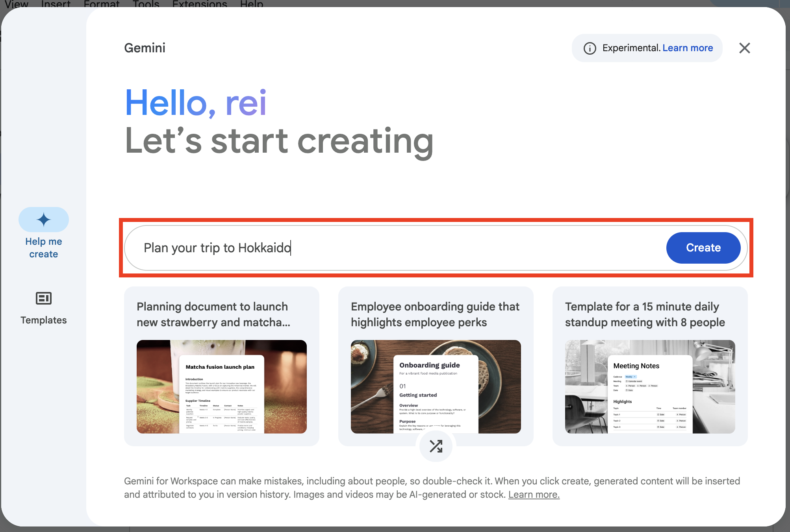Open the Insert menu
This screenshot has height=532, width=790.
55,4
